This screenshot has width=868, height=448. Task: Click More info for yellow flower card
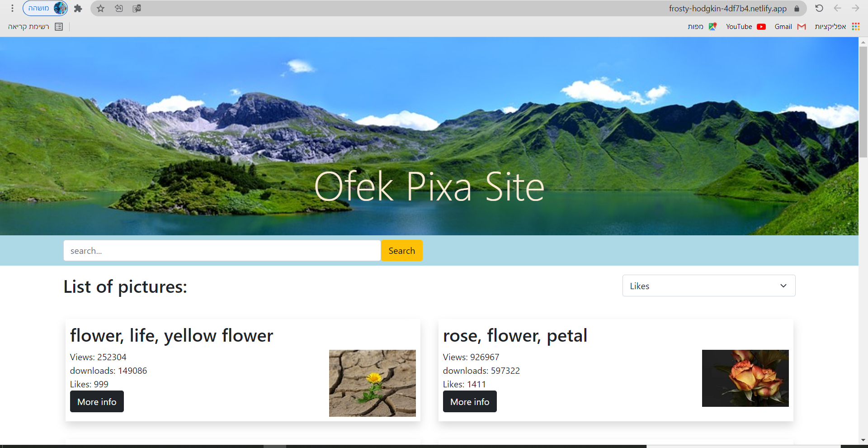tap(97, 401)
